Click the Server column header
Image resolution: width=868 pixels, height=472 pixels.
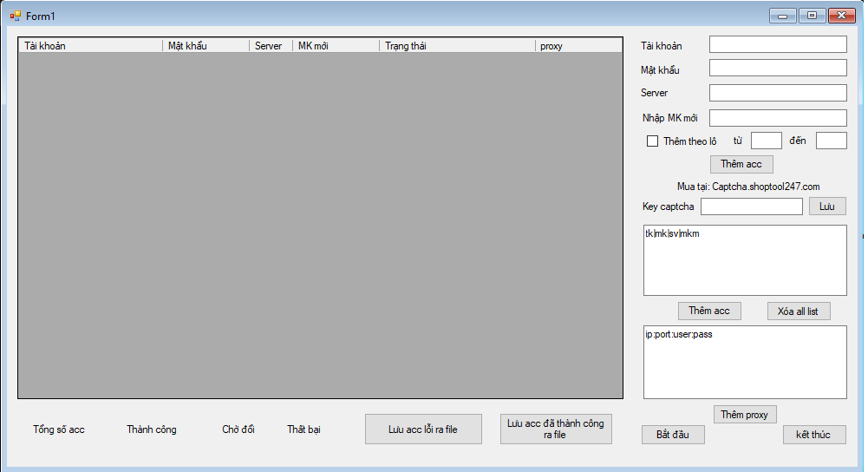click(x=271, y=45)
